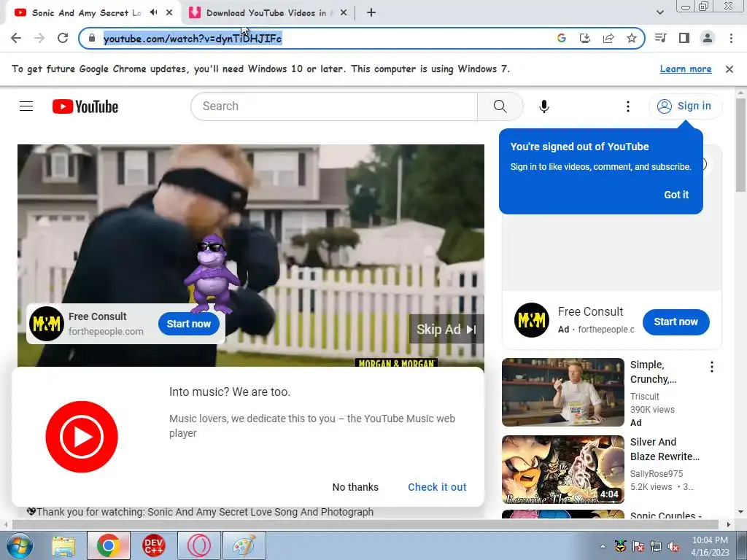Skip the video ad
This screenshot has height=560, width=747.
coord(446,330)
